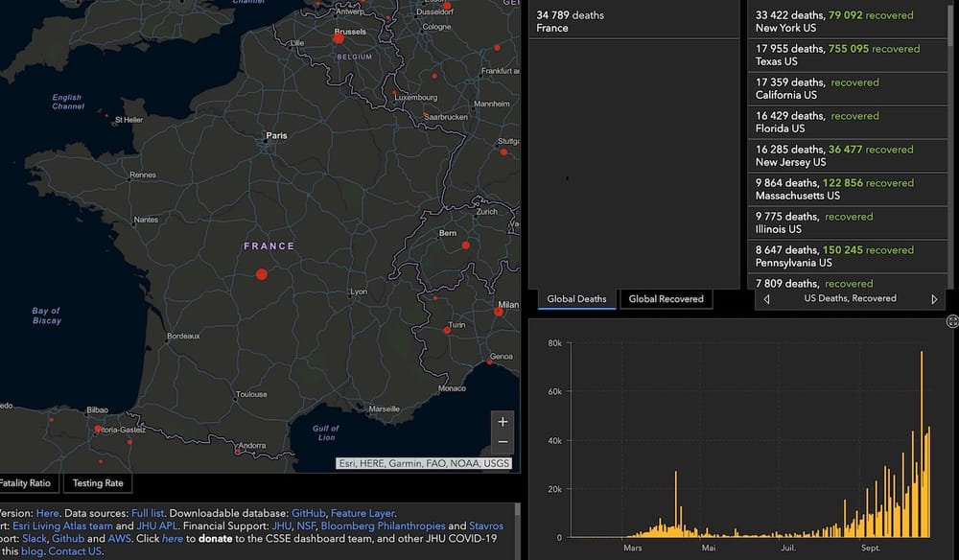Zoom in with the map plus button
959x560 pixels.
[503, 422]
